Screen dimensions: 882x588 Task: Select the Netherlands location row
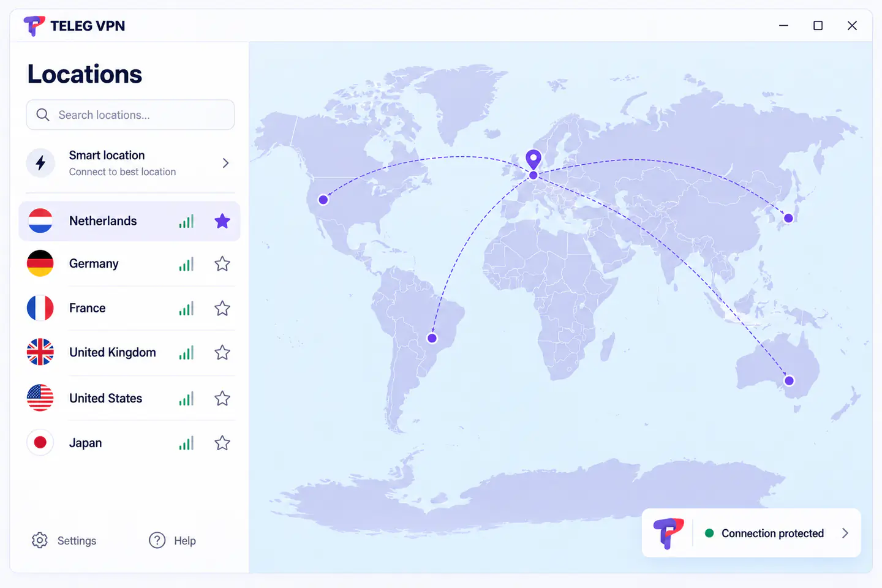pyautogui.click(x=129, y=221)
